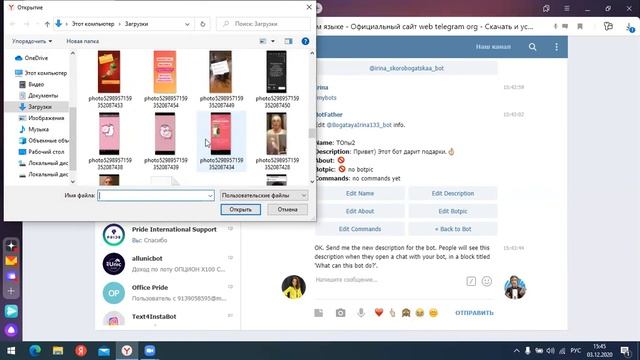Image resolution: width=640 pixels, height=360 pixels.
Task: Open the Office Pride chat
Action: tap(168, 293)
